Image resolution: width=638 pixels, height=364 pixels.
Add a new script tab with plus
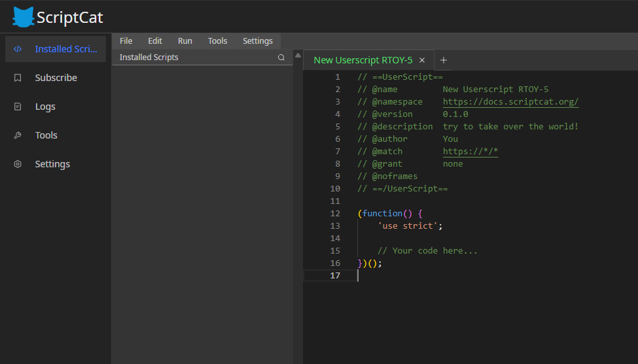click(x=444, y=60)
